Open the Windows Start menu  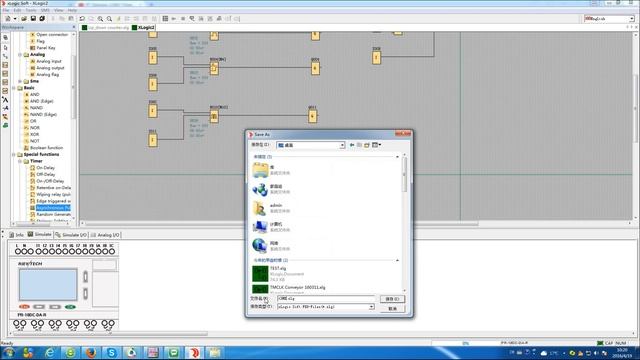9,353
